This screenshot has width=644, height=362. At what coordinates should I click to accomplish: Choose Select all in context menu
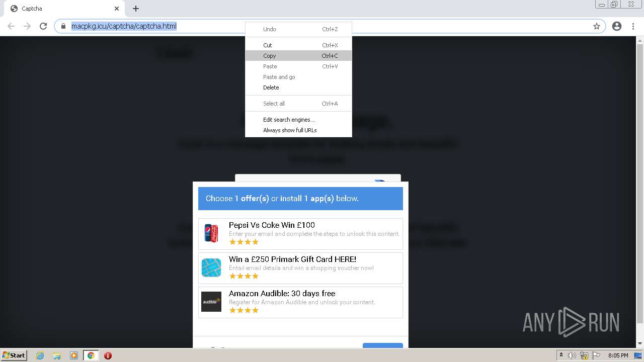[298, 104]
